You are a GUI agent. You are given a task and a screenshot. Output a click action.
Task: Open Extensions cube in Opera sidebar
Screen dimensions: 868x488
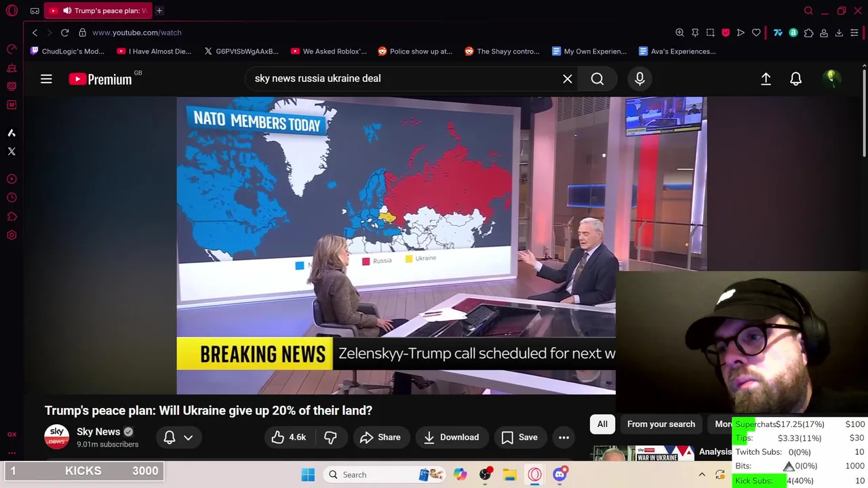point(12,217)
